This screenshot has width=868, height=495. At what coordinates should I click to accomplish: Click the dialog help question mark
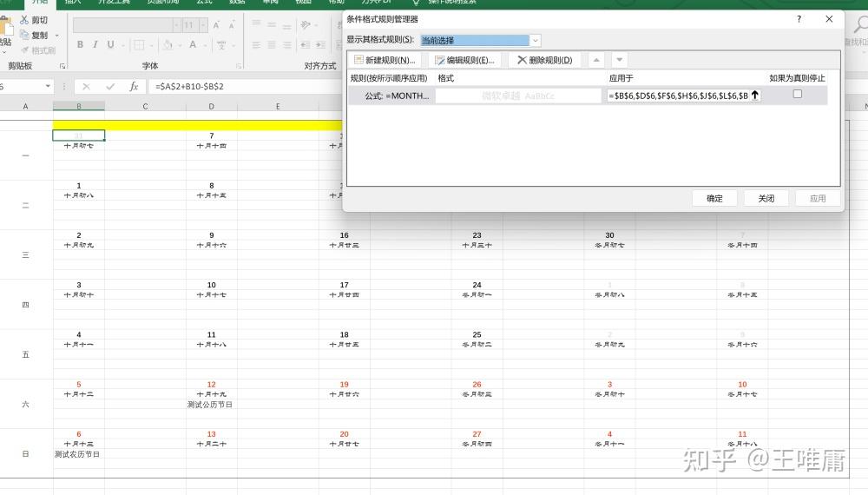click(x=799, y=19)
